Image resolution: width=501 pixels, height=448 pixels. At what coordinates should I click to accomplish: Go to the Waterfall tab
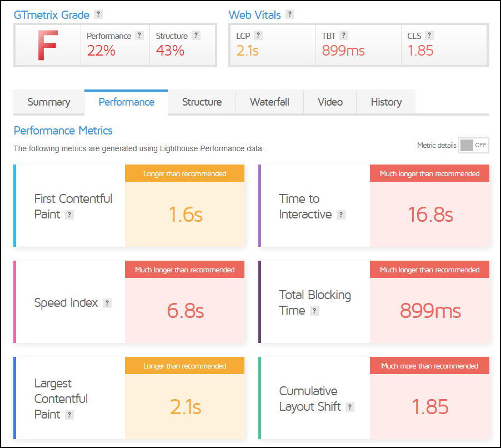point(270,102)
